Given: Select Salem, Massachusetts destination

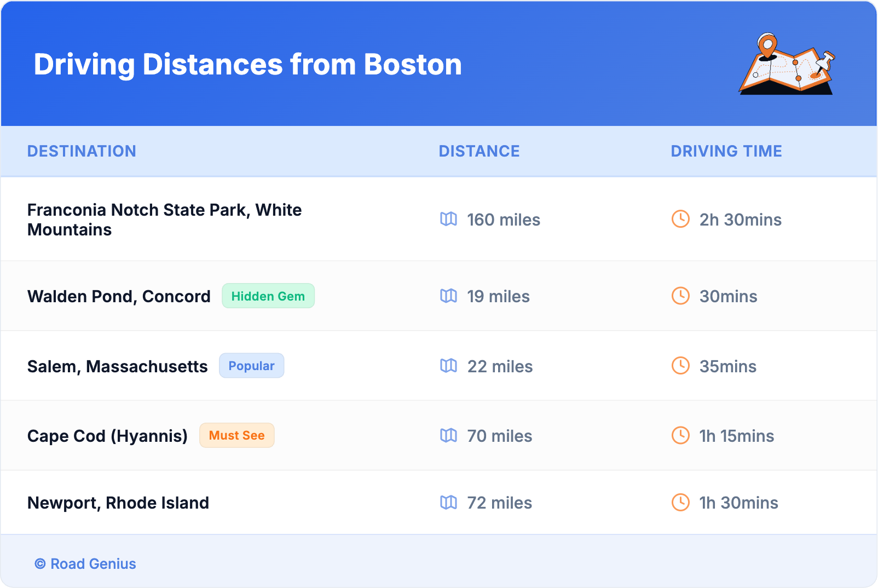Looking at the screenshot, I should point(118,366).
